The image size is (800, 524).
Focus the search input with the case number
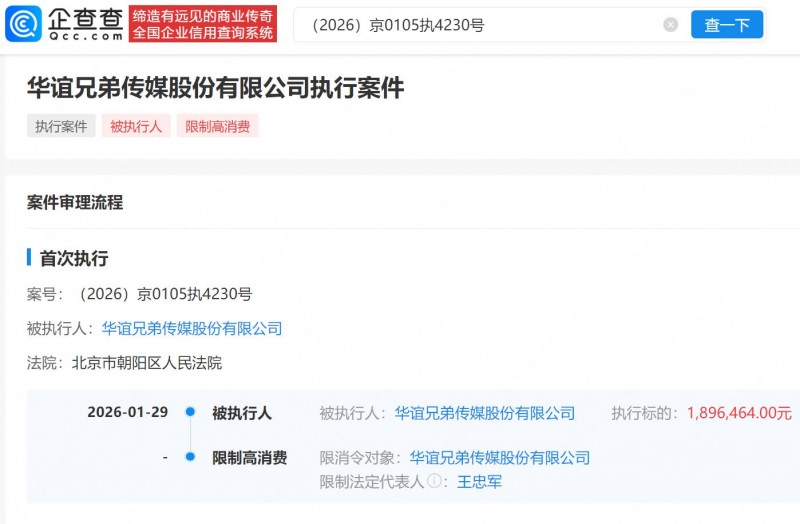[480, 24]
